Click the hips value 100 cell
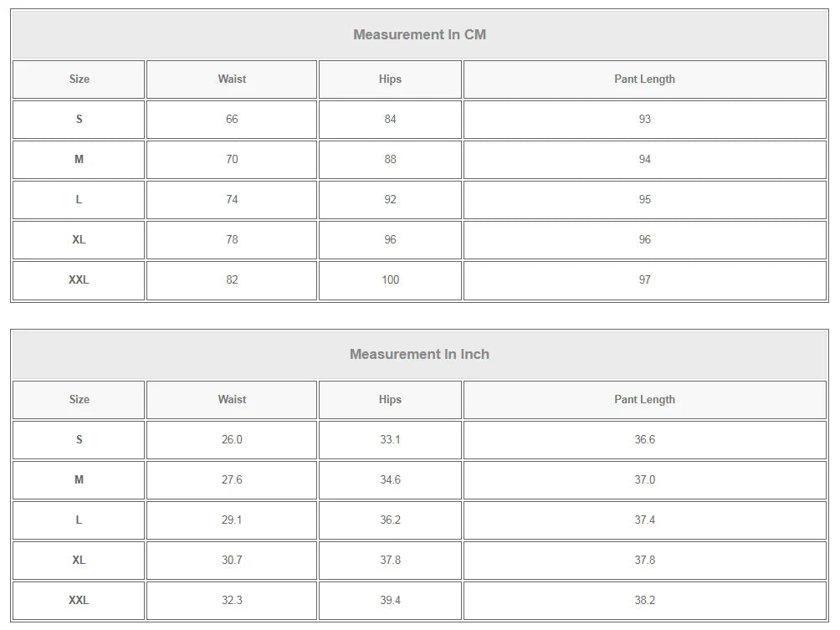 [x=390, y=279]
